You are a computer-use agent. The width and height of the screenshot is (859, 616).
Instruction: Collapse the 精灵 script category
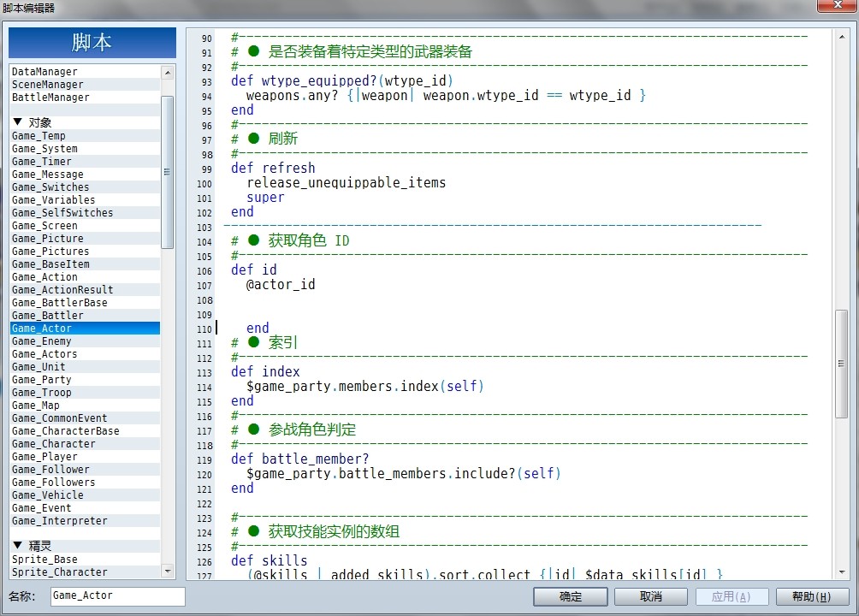tap(17, 545)
